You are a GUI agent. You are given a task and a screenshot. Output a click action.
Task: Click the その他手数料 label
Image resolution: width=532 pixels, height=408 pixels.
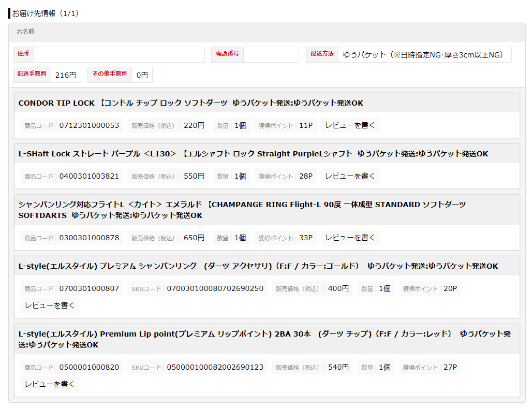click(110, 74)
